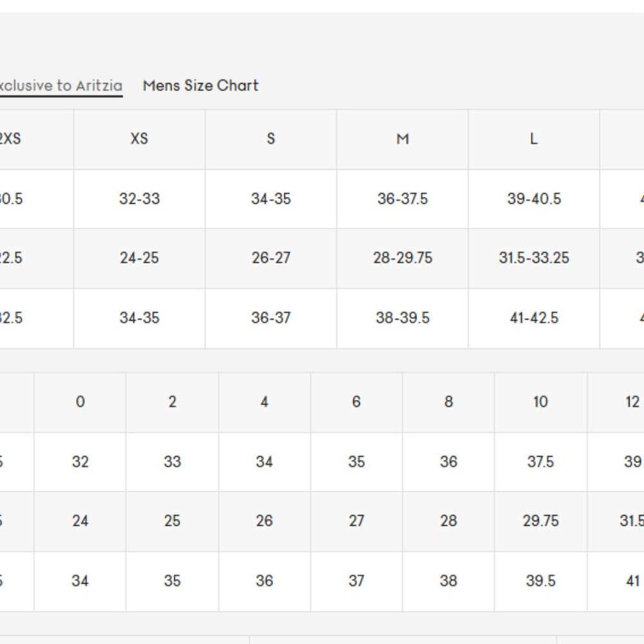Click the S size column header

270,139
